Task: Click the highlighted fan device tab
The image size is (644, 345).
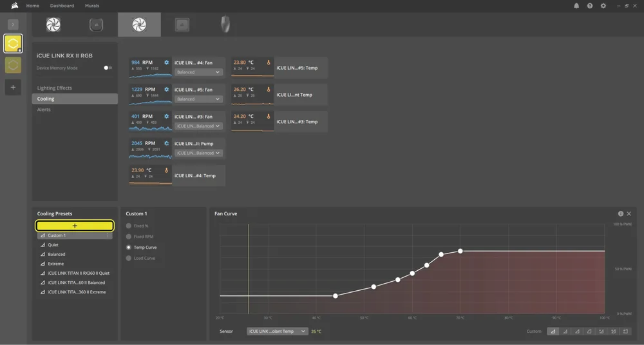Action: [139, 25]
